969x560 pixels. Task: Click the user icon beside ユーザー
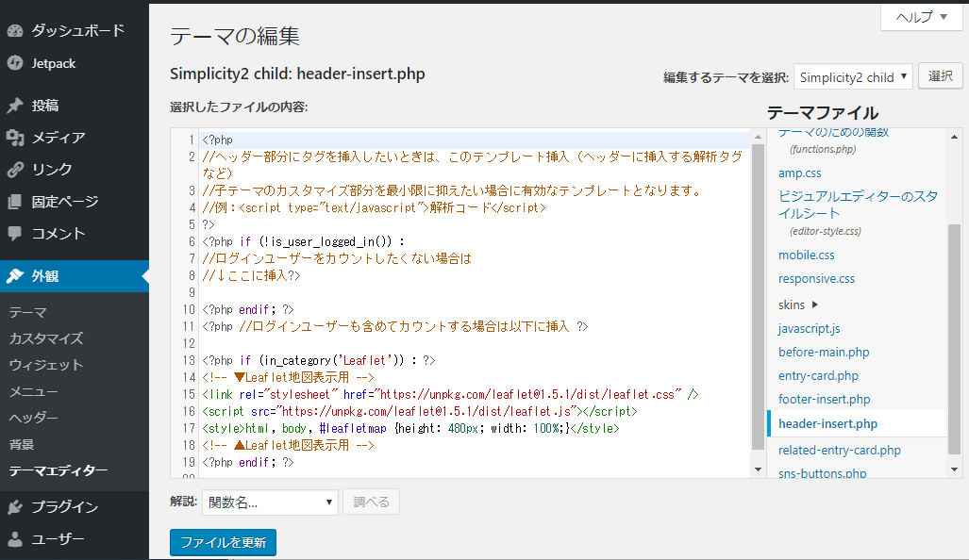15,539
